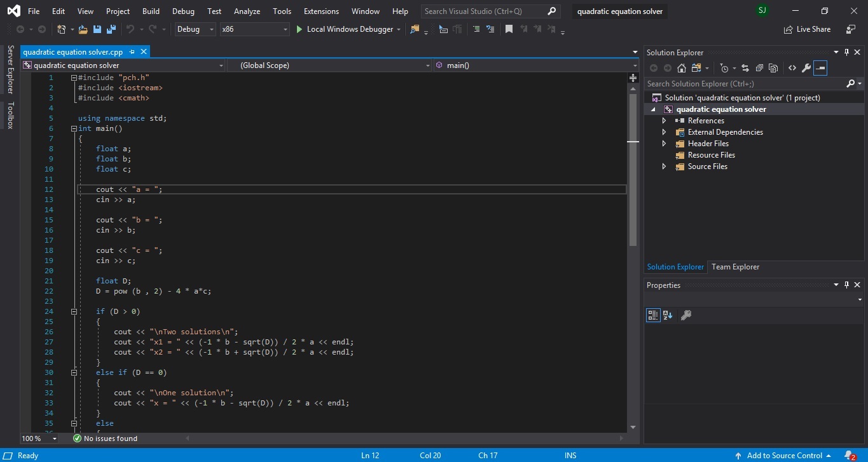Toggle the Preview Selected Items button
This screenshot has height=462, width=868.
[820, 68]
